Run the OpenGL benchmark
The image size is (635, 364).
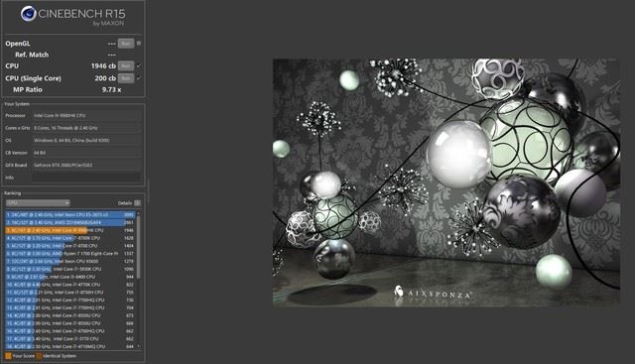[126, 44]
